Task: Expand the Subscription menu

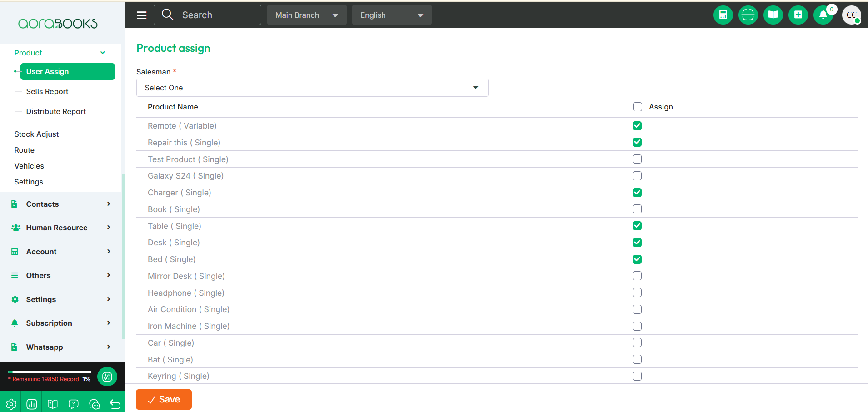Action: pos(60,323)
